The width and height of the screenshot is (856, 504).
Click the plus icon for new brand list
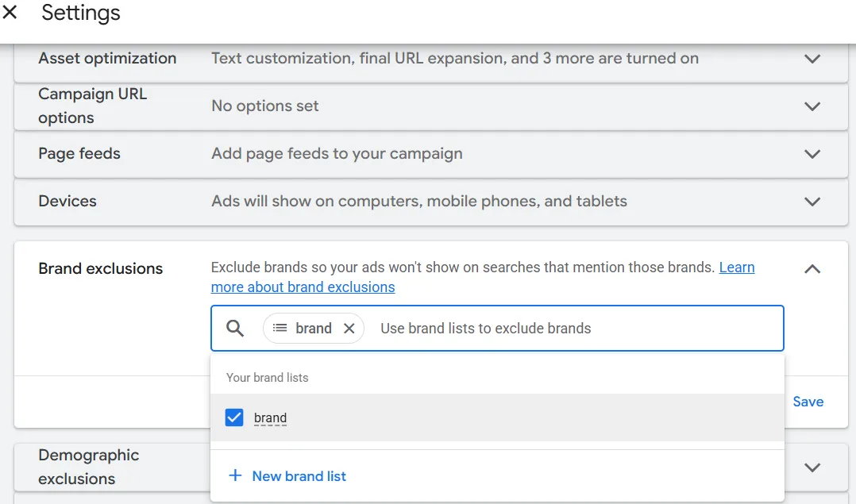click(x=235, y=475)
